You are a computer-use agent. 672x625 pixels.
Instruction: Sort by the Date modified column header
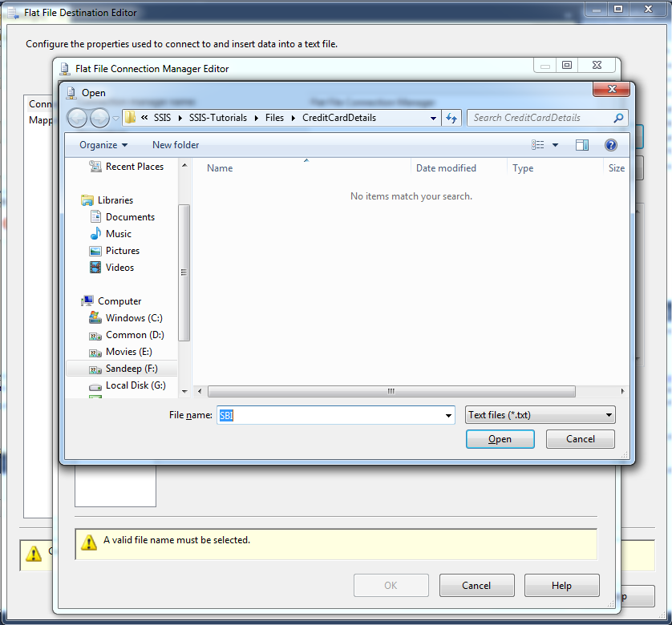tap(446, 168)
